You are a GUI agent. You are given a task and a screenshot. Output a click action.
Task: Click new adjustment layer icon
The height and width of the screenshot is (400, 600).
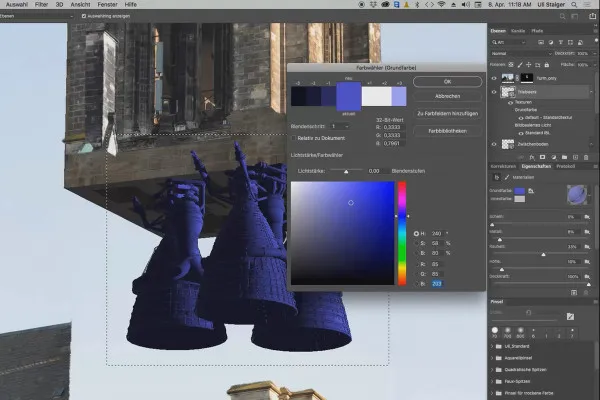click(x=553, y=157)
